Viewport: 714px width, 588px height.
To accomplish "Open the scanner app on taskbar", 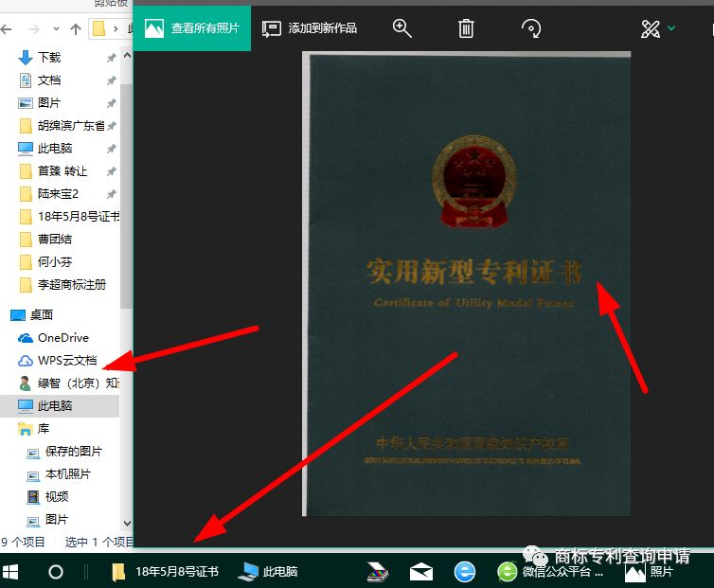I will (378, 572).
